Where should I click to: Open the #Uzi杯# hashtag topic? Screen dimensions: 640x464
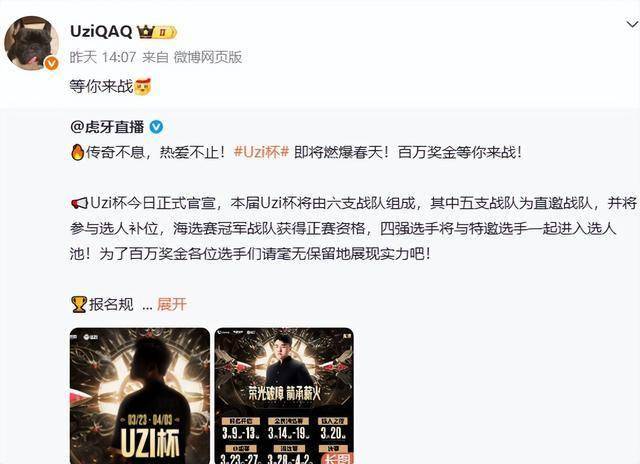[262, 152]
